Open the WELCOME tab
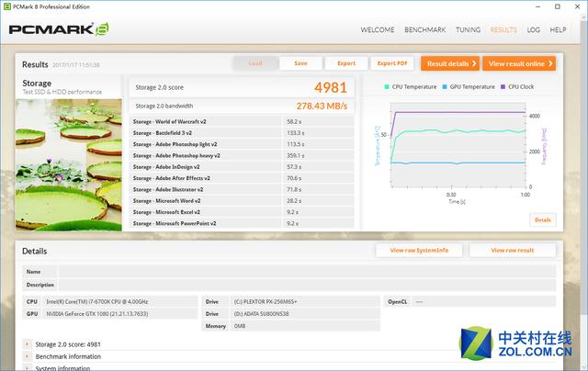The height and width of the screenshot is (371, 588). [378, 30]
